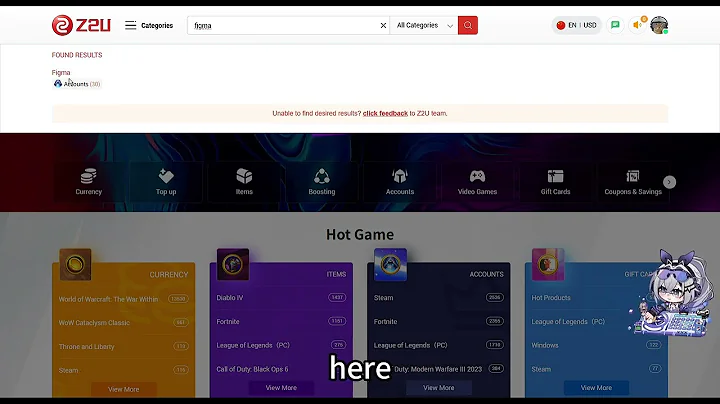Click the click feedback link
720x404 pixels.
click(385, 113)
